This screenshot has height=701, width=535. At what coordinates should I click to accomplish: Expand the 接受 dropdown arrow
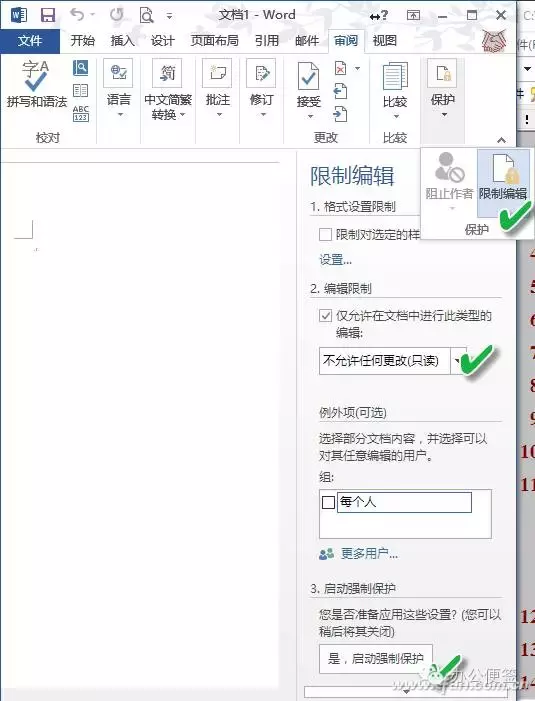[x=310, y=117]
